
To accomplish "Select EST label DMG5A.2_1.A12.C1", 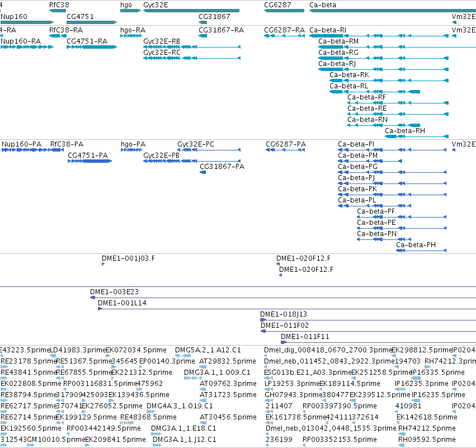I will (208, 350).
